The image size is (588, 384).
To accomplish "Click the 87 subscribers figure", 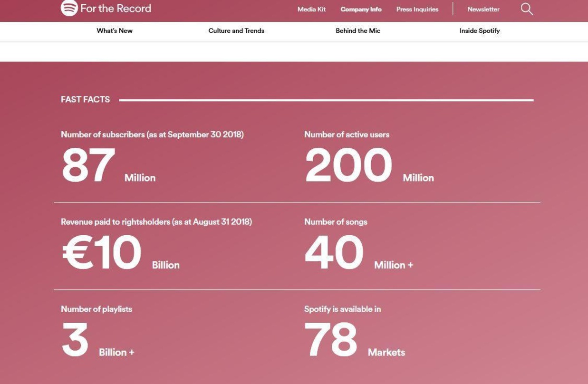I will click(x=88, y=165).
